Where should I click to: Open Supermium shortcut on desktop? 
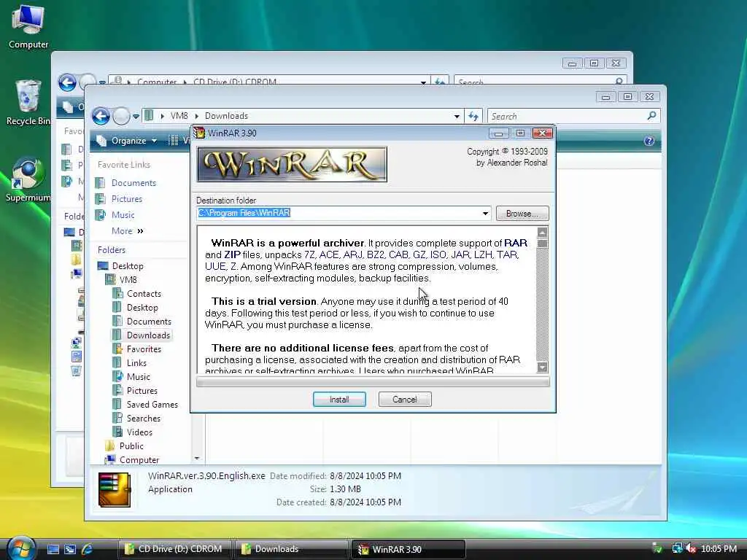[x=28, y=180]
